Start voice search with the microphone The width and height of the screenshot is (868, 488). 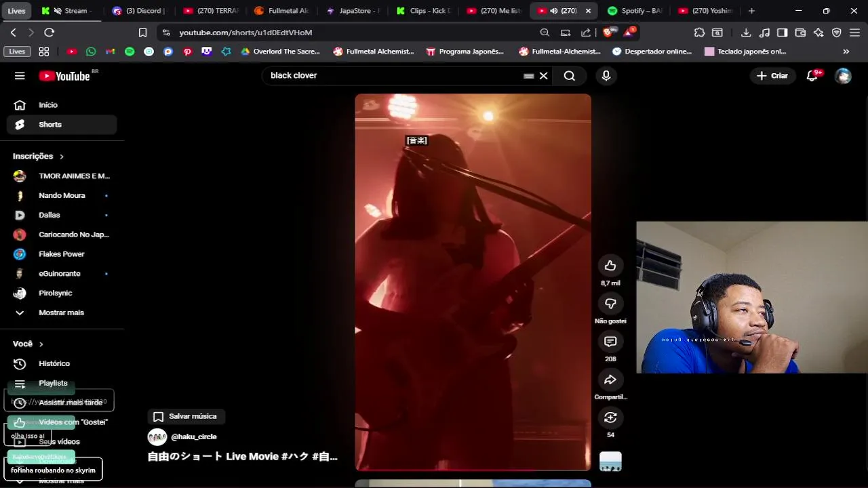pyautogui.click(x=606, y=76)
